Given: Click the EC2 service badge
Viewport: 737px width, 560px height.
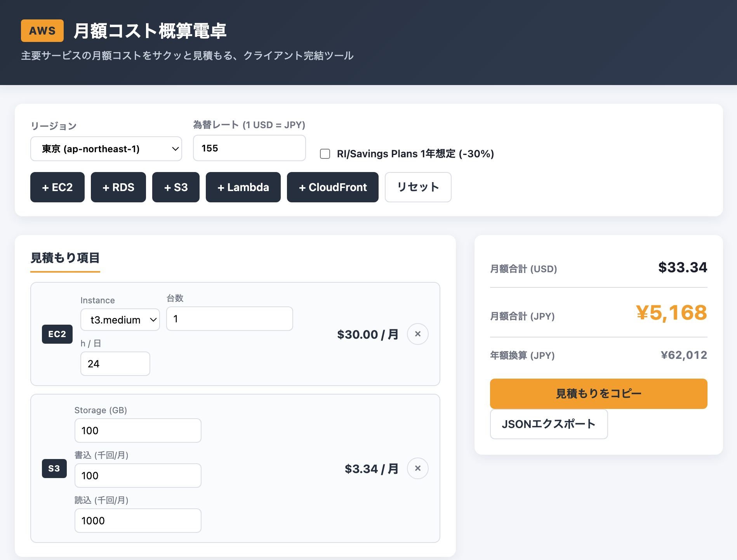Looking at the screenshot, I should click(57, 334).
